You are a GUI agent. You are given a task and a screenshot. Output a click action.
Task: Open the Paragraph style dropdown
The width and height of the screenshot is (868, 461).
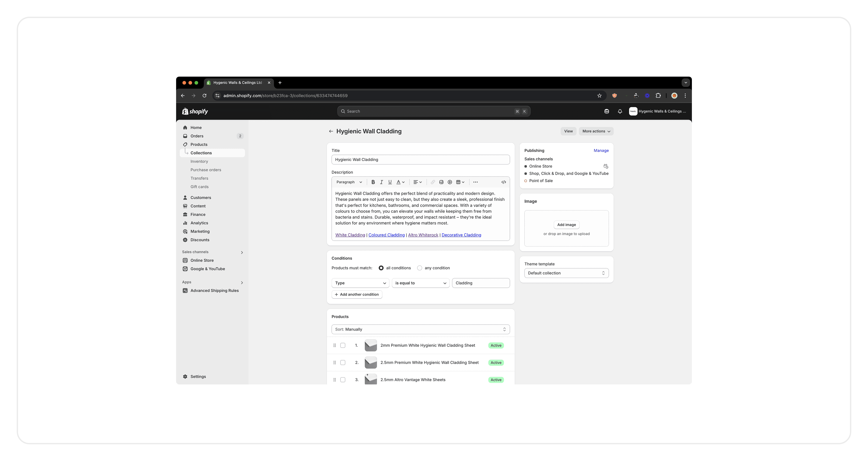pos(349,182)
